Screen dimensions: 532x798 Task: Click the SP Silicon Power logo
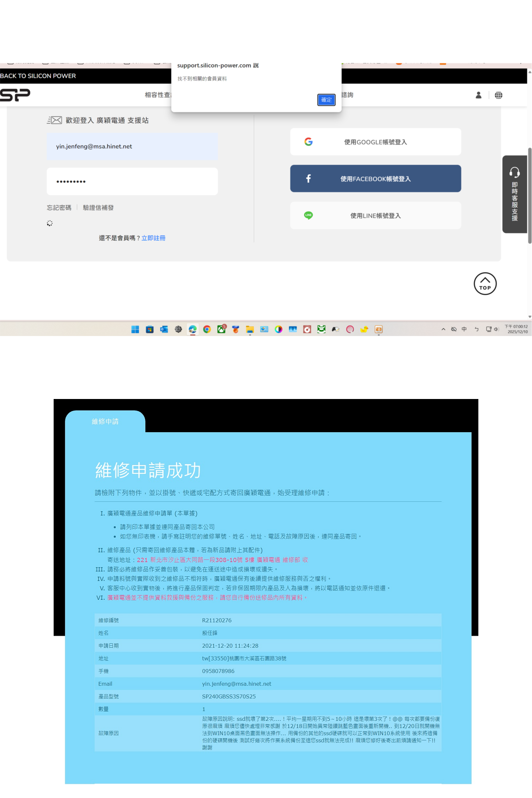tap(15, 95)
